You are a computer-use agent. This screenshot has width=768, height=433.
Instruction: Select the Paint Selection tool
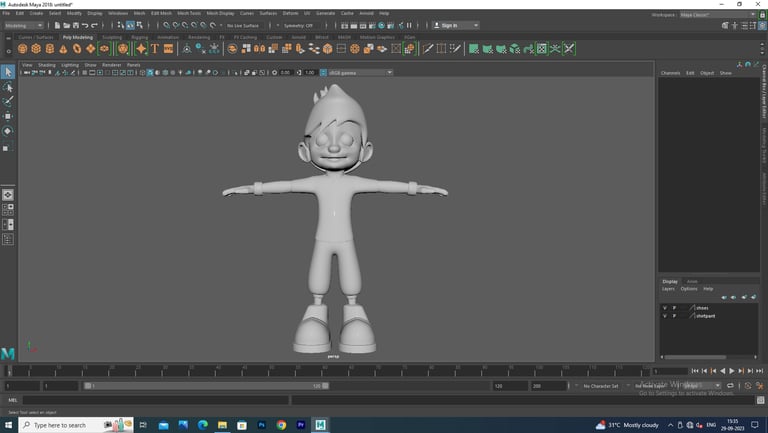click(8, 101)
